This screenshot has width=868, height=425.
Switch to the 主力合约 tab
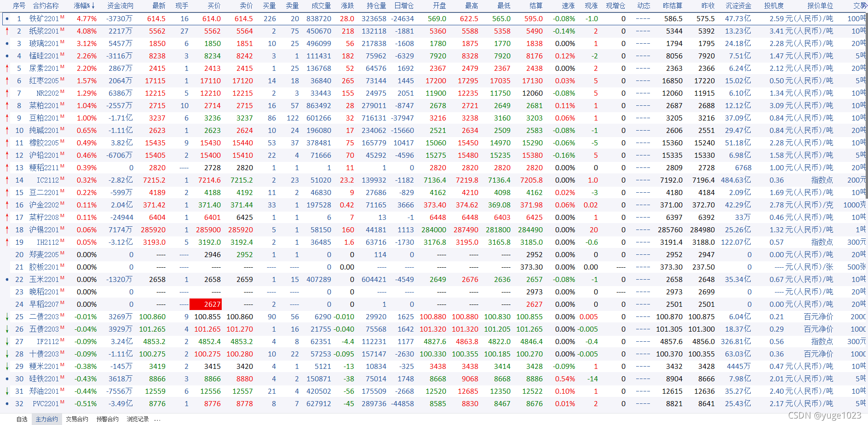pyautogui.click(x=47, y=419)
